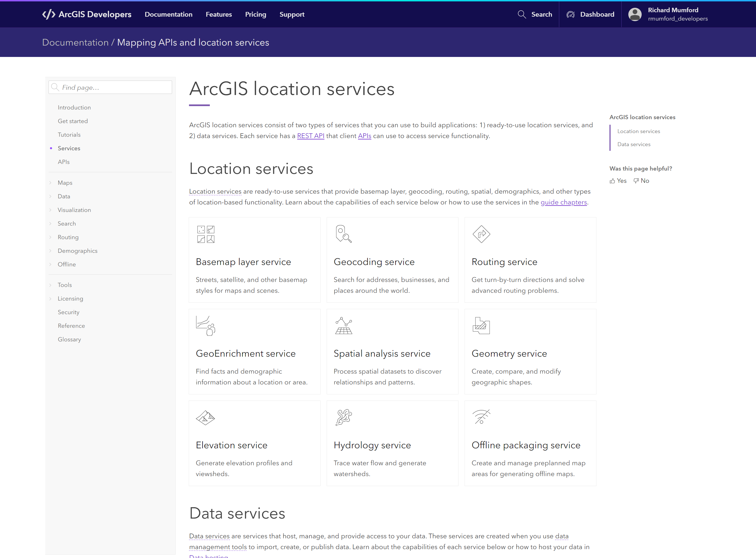Go to Glossary in sidebar
Image resolution: width=756 pixels, height=558 pixels.
click(69, 339)
